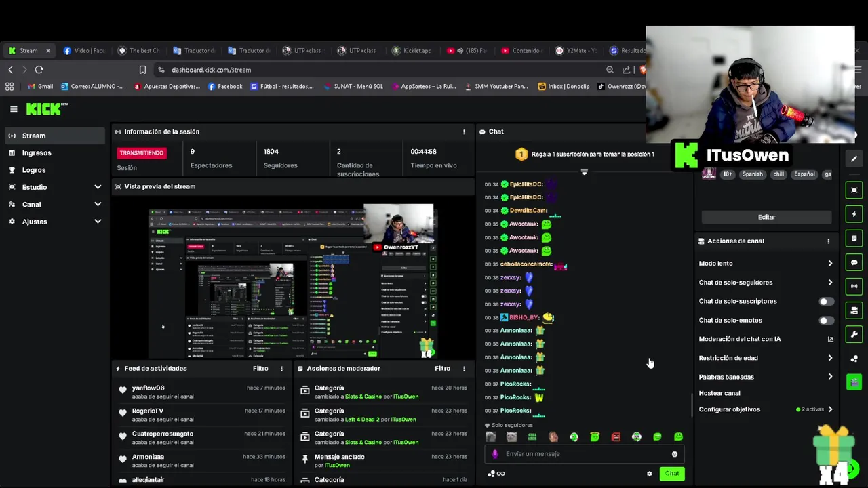Click the STILL HERE emote
The image size is (868, 488).
click(532, 437)
